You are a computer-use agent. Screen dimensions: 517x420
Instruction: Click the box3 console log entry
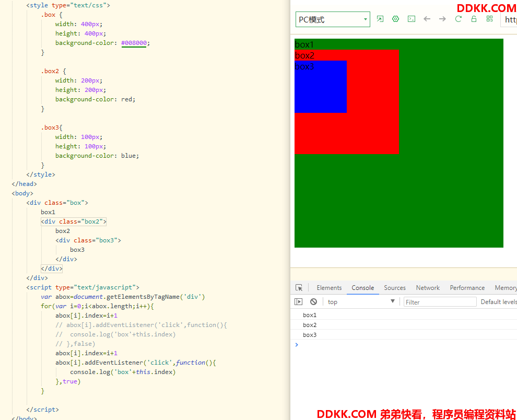click(x=404, y=335)
